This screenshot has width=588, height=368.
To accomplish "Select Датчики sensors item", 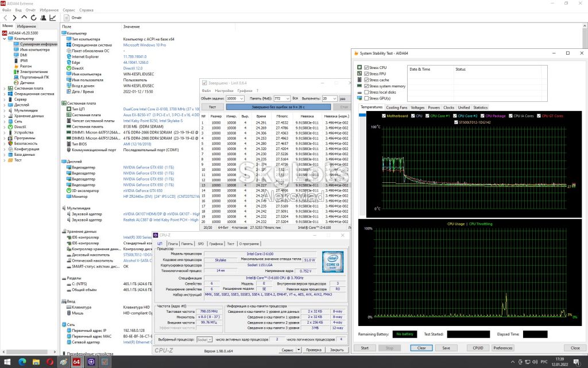I will (27, 83).
